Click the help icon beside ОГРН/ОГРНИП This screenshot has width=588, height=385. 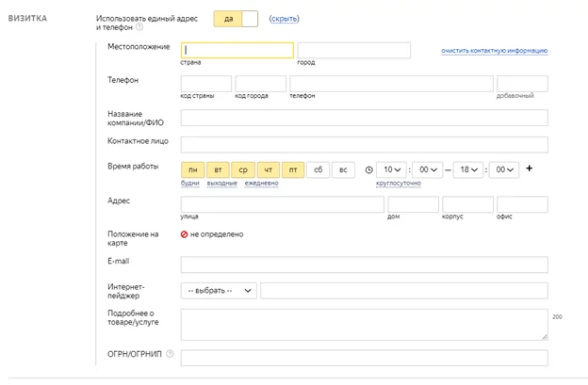click(170, 354)
